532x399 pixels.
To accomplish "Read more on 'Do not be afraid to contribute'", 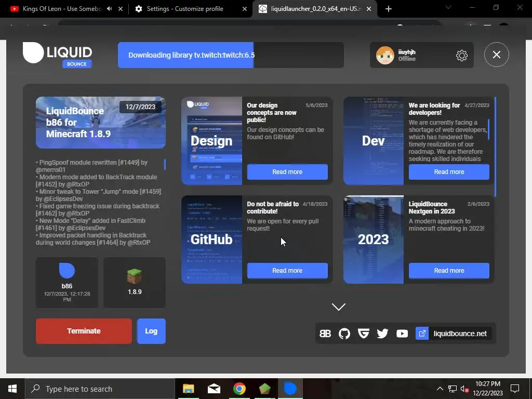I will [x=287, y=270].
